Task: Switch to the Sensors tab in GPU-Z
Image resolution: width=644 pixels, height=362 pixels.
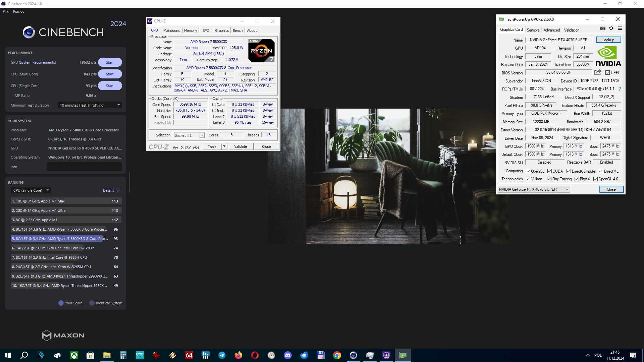Action: tap(533, 30)
